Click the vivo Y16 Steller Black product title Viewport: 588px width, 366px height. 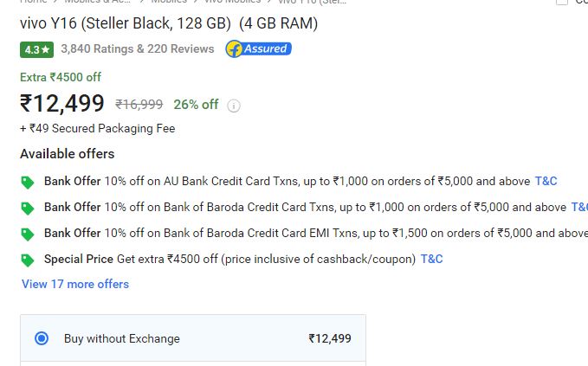(169, 23)
